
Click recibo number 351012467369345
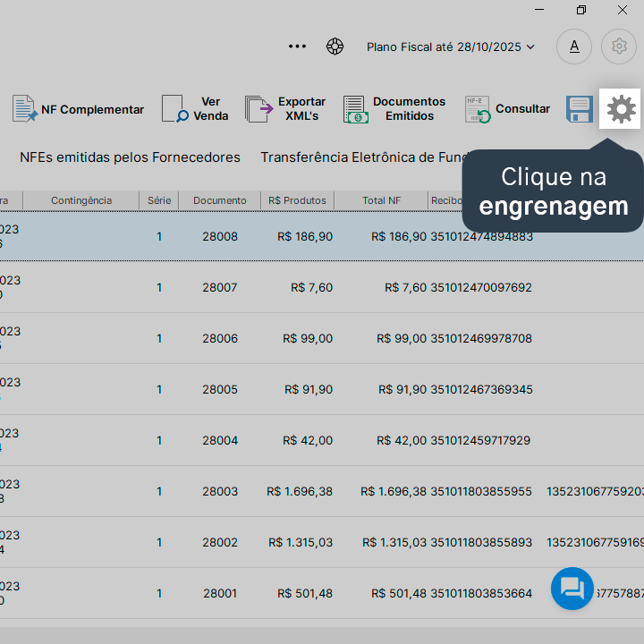pyautogui.click(x=481, y=389)
